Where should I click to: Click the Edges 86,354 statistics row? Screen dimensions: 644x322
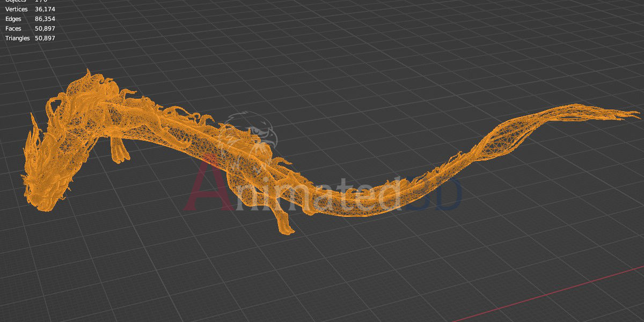pos(30,19)
